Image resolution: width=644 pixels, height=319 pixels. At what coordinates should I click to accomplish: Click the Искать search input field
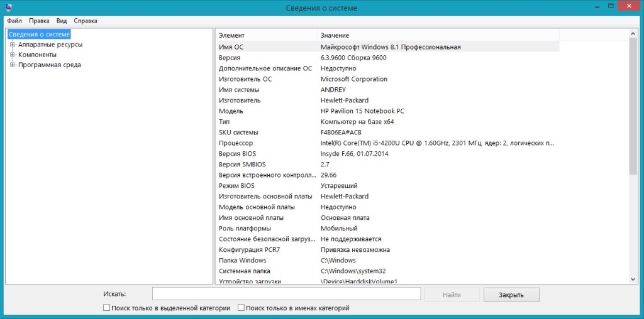click(286, 294)
